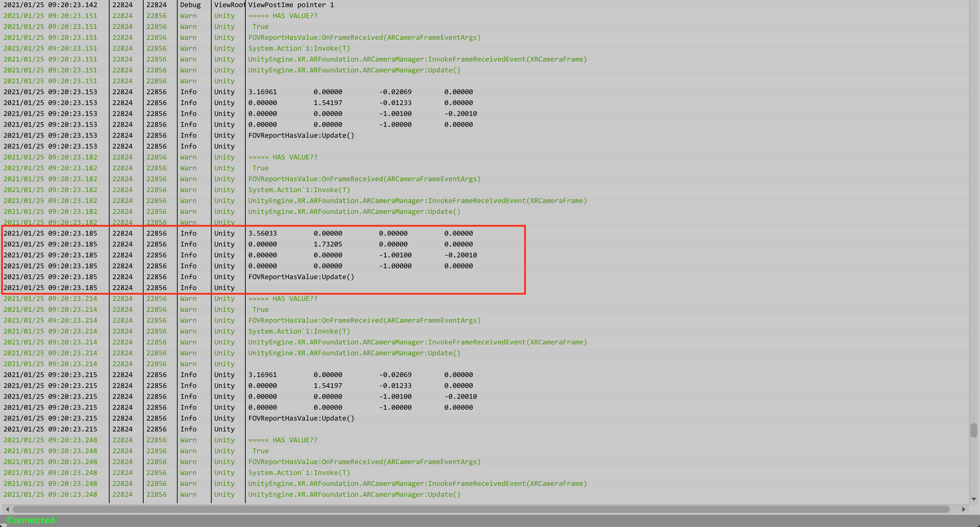Image resolution: width=980 pixels, height=527 pixels.
Task: Select the 3.16961 matrix row at 09:20:23.215
Action: point(262,375)
